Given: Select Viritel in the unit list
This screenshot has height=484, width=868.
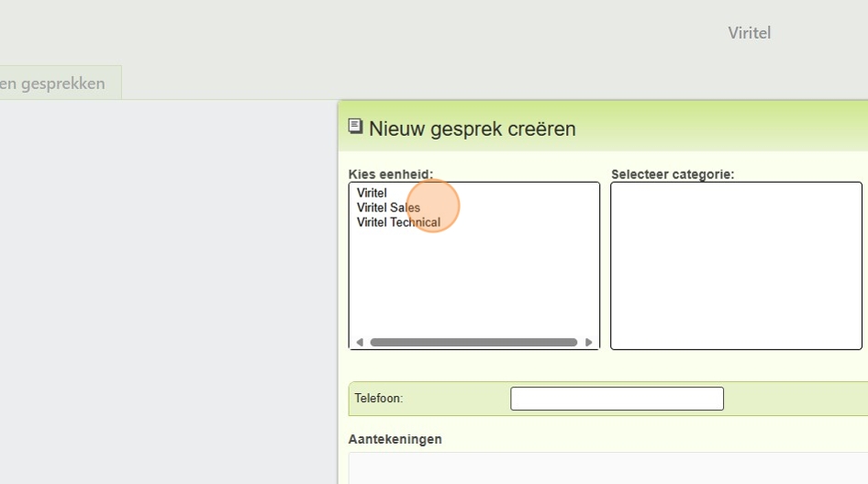Looking at the screenshot, I should [372, 193].
